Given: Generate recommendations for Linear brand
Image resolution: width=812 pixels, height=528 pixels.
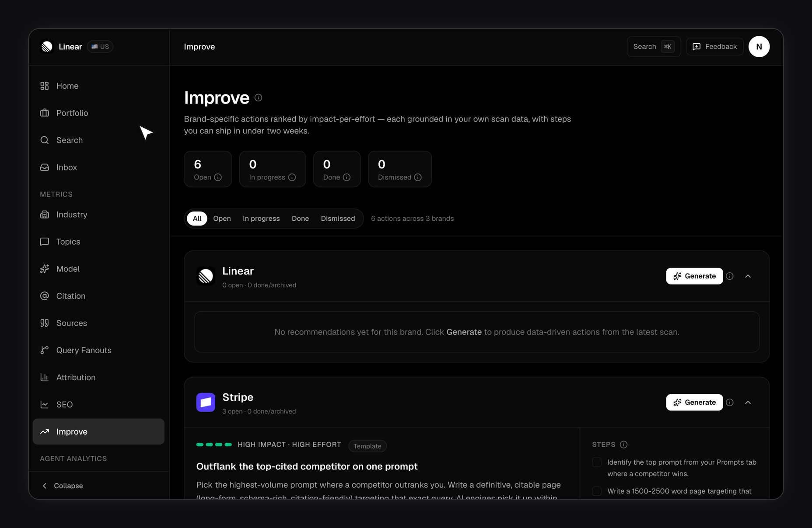Looking at the screenshot, I should pyautogui.click(x=694, y=276).
